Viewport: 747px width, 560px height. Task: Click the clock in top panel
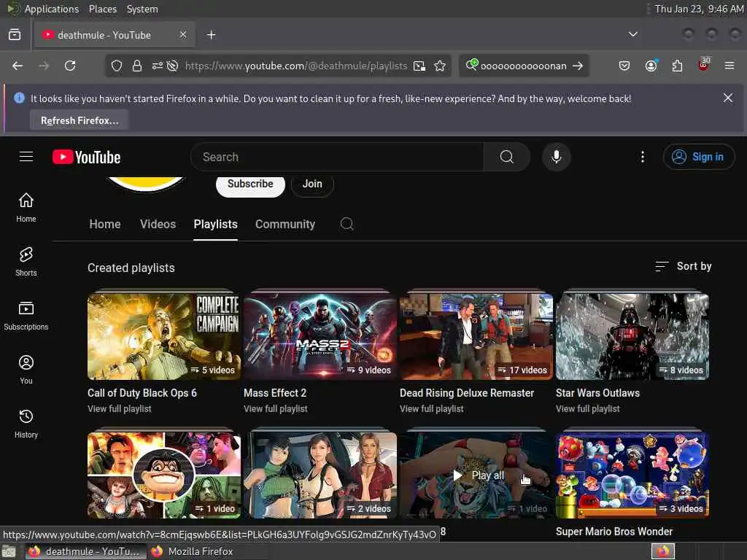(699, 9)
